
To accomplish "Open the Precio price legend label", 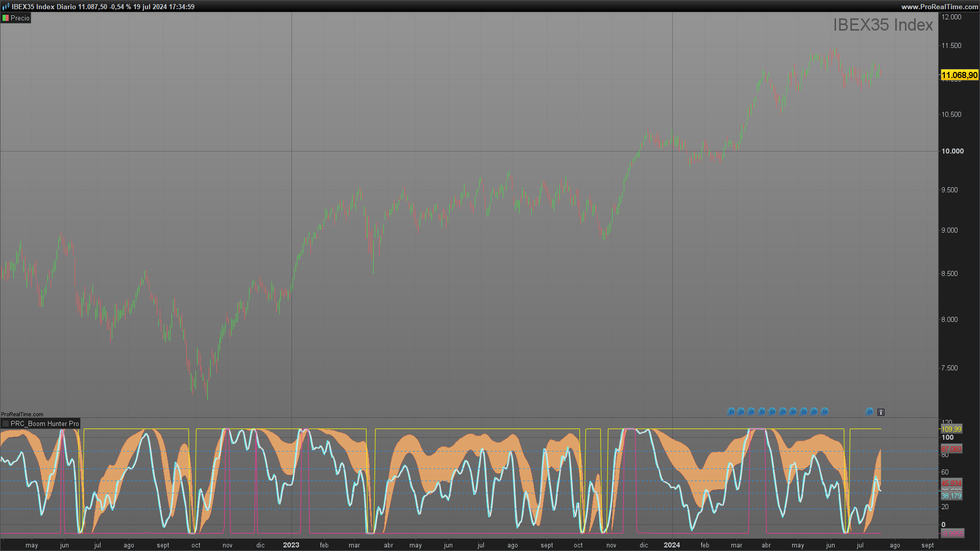I will click(x=20, y=18).
